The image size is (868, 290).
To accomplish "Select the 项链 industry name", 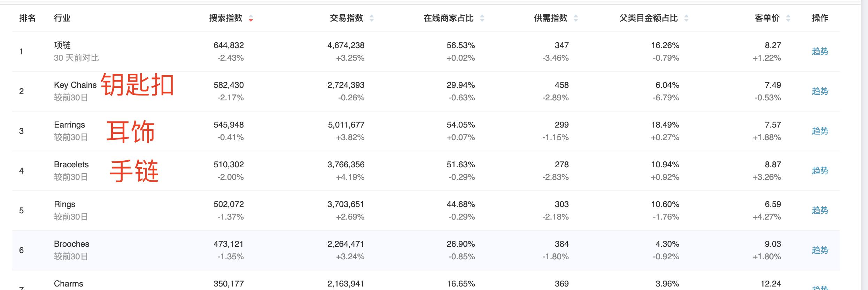I will click(63, 45).
